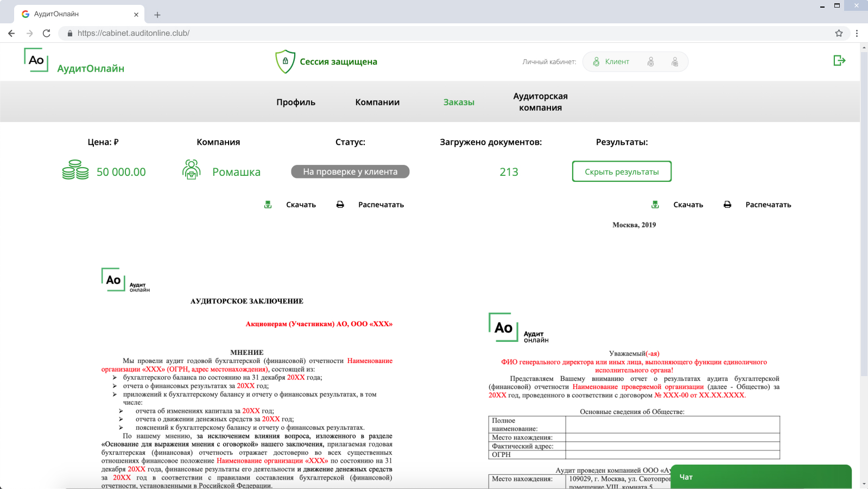
Task: Open the Заказы menu section
Action: [x=459, y=102]
